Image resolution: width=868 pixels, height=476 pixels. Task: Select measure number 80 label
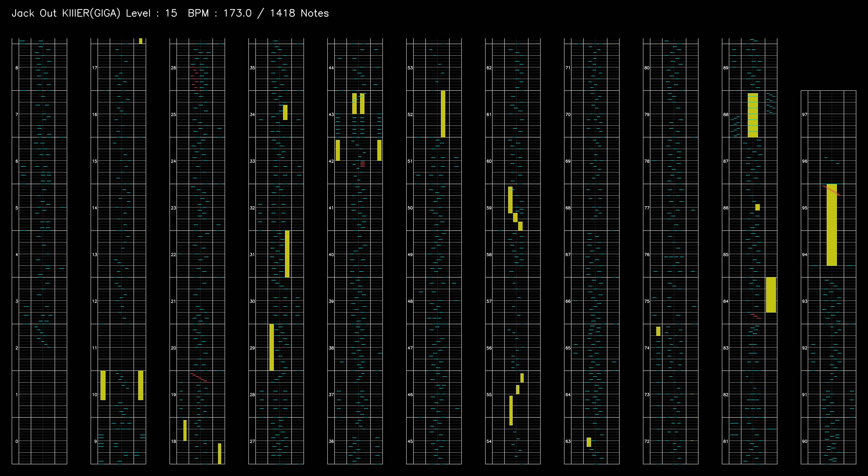click(x=647, y=68)
